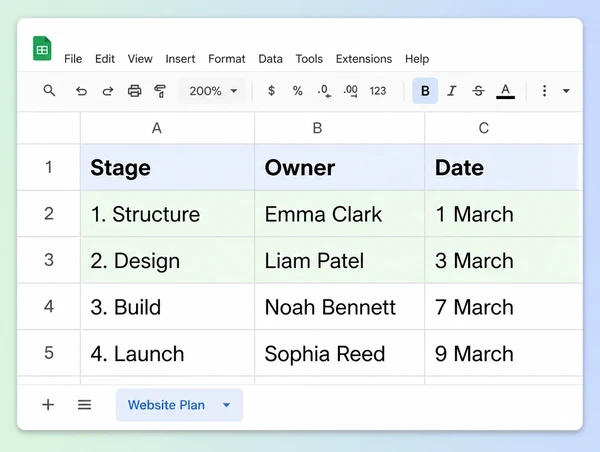The width and height of the screenshot is (600, 452).
Task: Toggle Strikethrough formatting button
Action: (478, 91)
